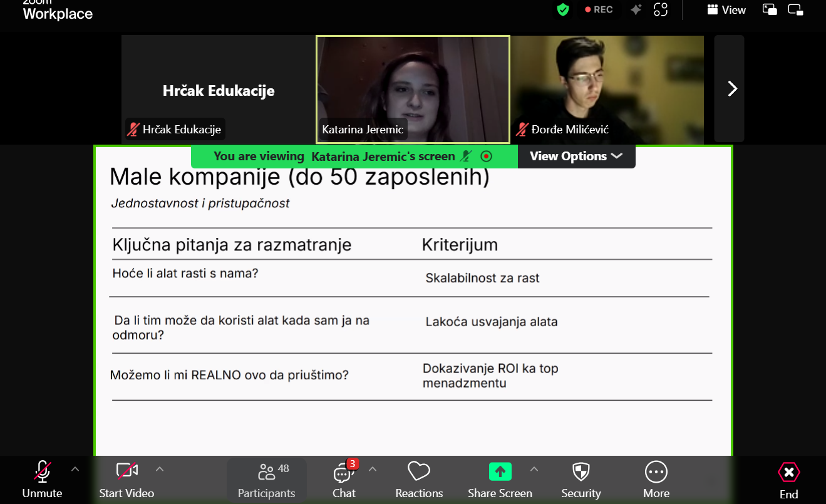The width and height of the screenshot is (826, 504).
Task: Open the Participants panel
Action: coord(267,480)
